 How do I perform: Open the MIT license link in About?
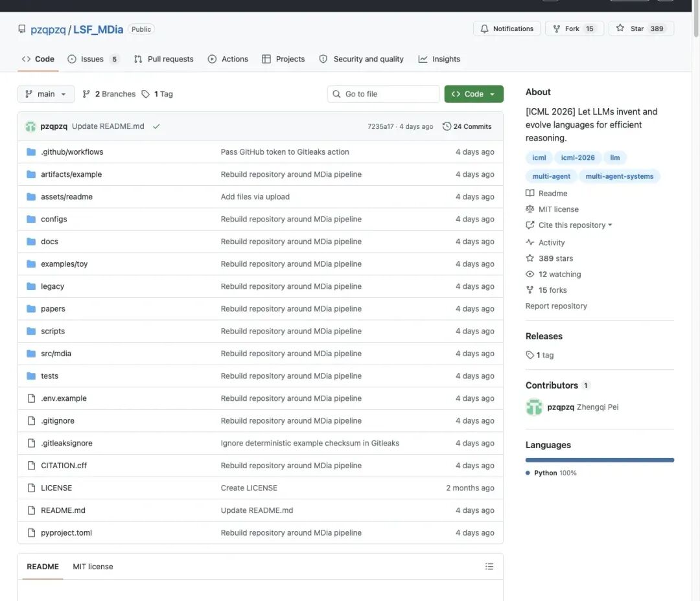(x=552, y=209)
